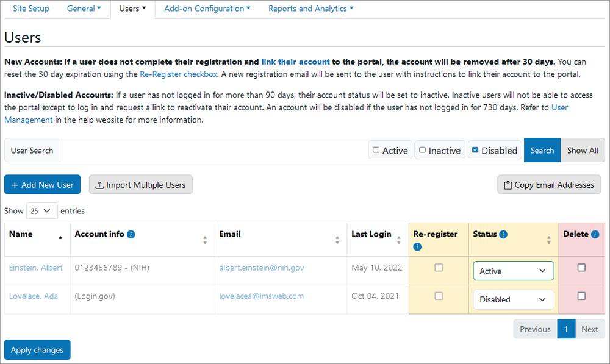610x364 pixels.
Task: Click the Show All button
Action: coord(583,150)
